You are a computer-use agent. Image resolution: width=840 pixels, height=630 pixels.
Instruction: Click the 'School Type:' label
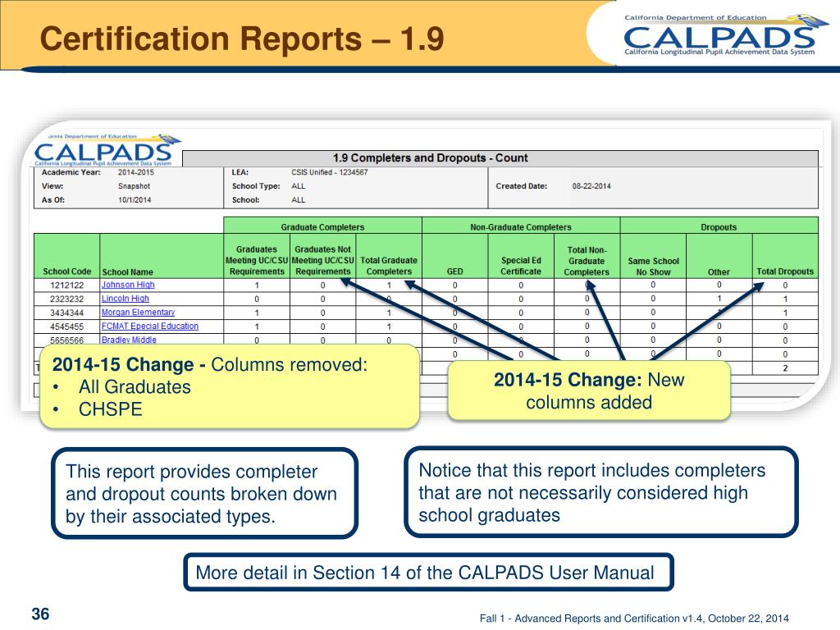pos(256,186)
